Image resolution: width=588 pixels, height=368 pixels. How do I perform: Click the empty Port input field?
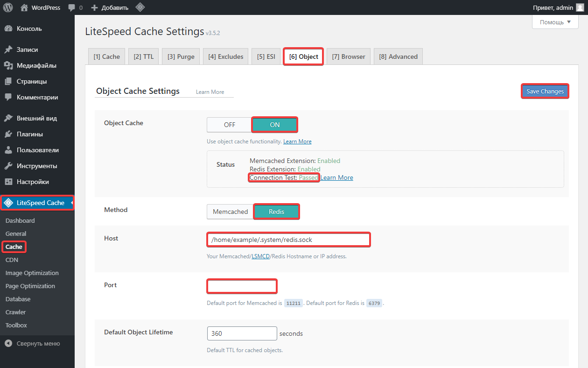[242, 286]
